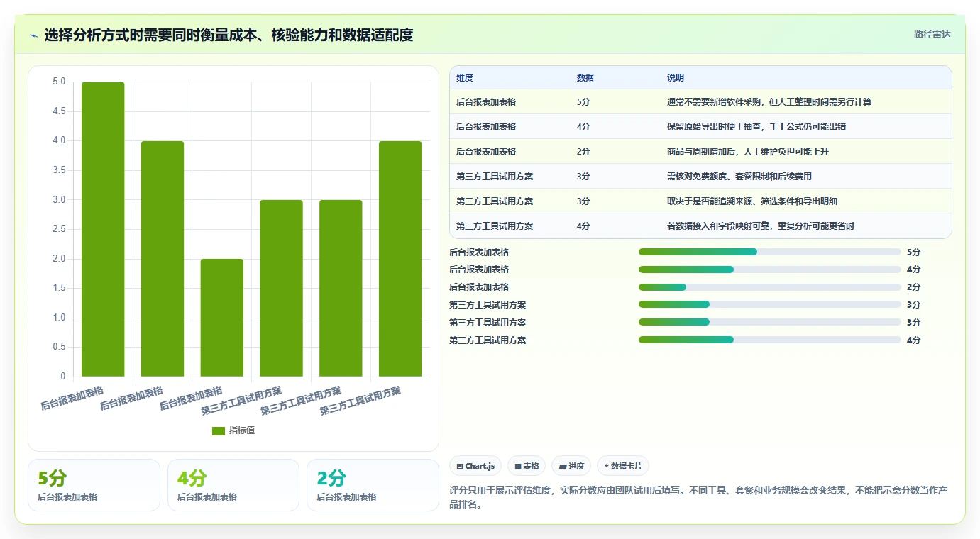Click the 进度 chip
The height and width of the screenshot is (539, 980).
pyautogui.click(x=571, y=466)
